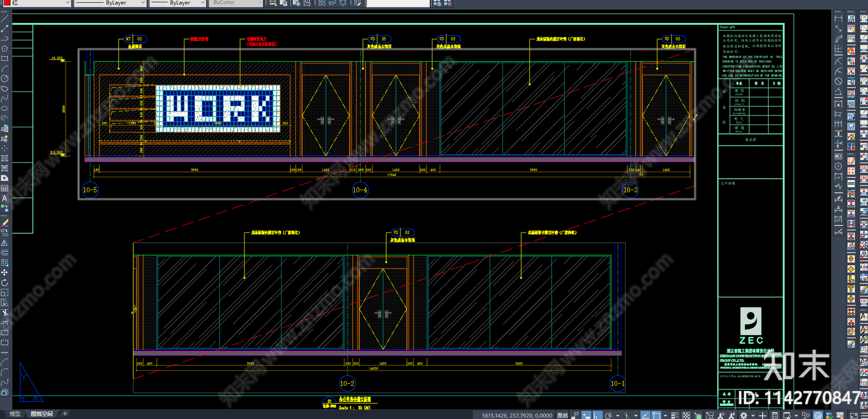Image resolution: width=868 pixels, height=419 pixels.
Task: Click the Annotation Monitor plus button
Action: tap(763, 415)
